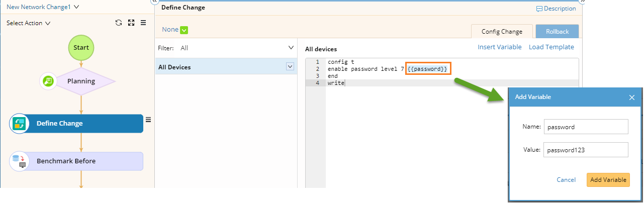
Task: Click the fit-to-screen expand icon
Action: pos(131,23)
